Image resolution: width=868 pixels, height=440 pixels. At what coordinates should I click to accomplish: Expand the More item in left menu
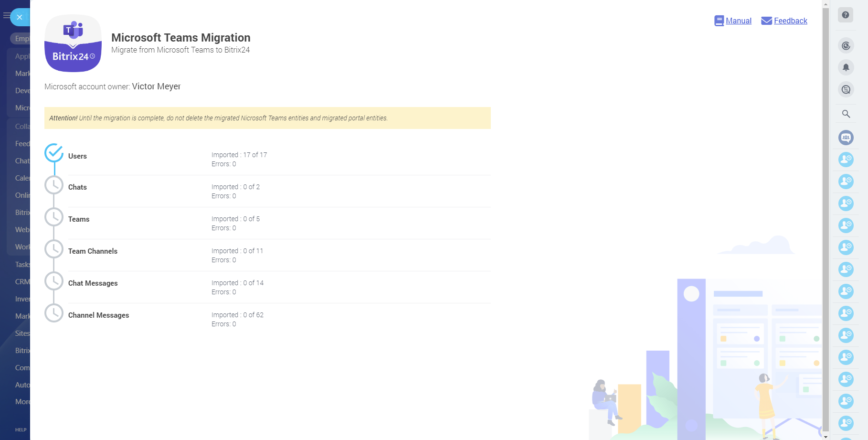pyautogui.click(x=22, y=402)
